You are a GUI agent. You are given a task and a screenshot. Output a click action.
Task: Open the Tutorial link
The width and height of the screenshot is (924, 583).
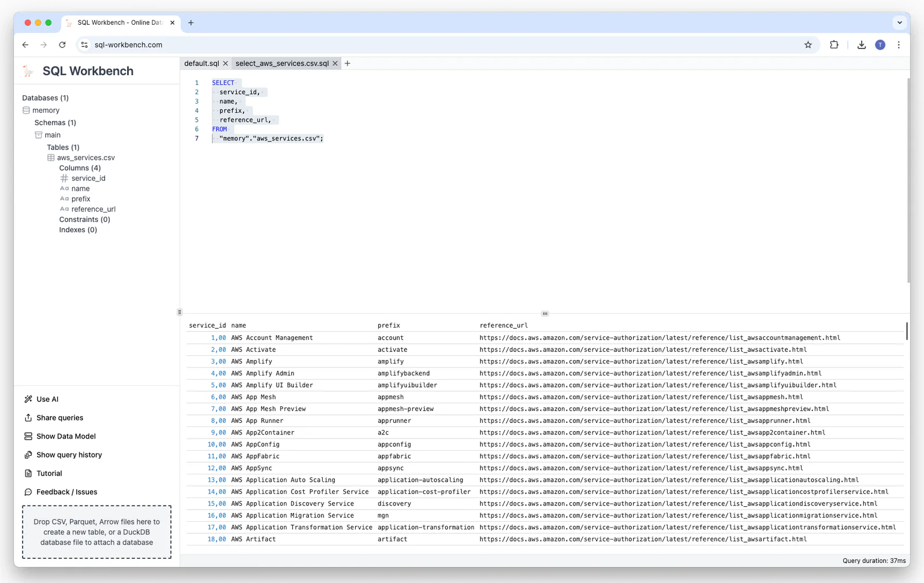49,473
